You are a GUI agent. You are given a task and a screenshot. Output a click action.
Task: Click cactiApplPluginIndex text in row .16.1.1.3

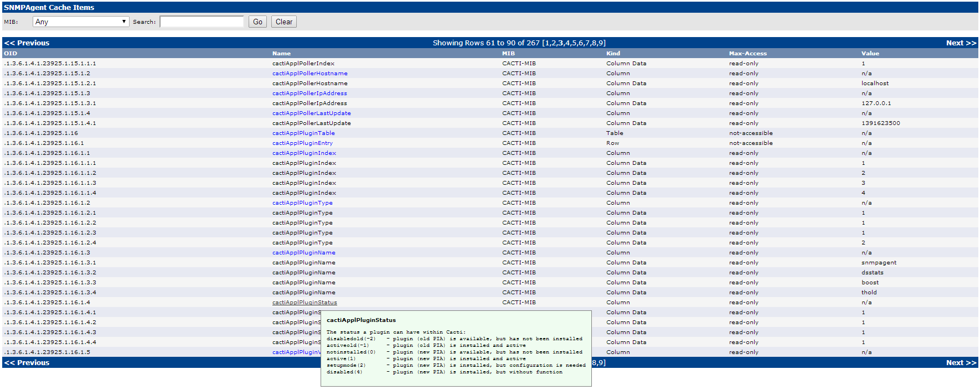click(x=304, y=183)
